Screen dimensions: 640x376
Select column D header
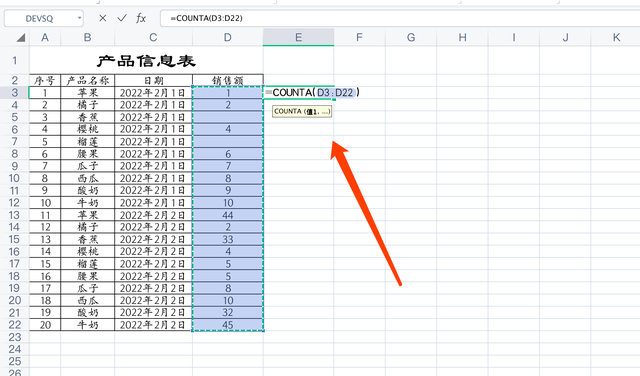pos(228,38)
